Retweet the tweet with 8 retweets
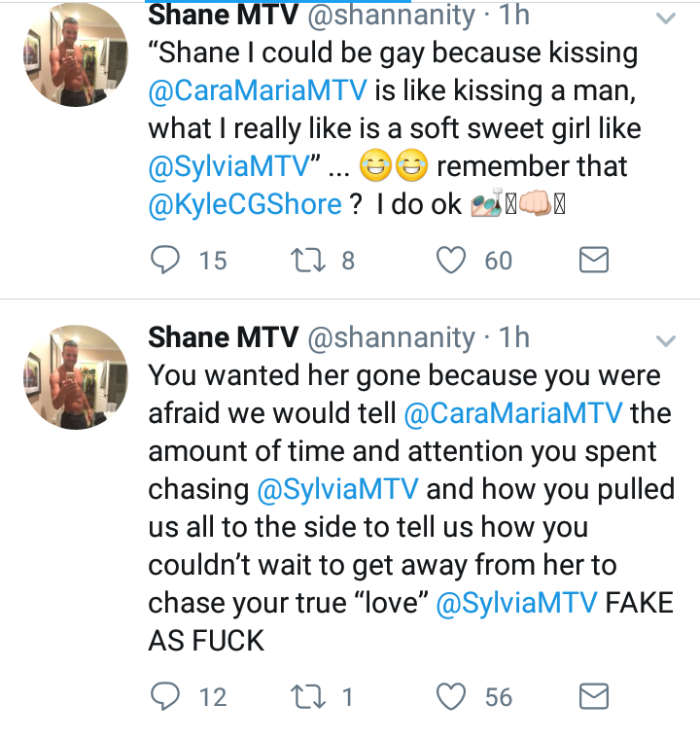Image resolution: width=700 pixels, height=739 pixels. click(307, 261)
